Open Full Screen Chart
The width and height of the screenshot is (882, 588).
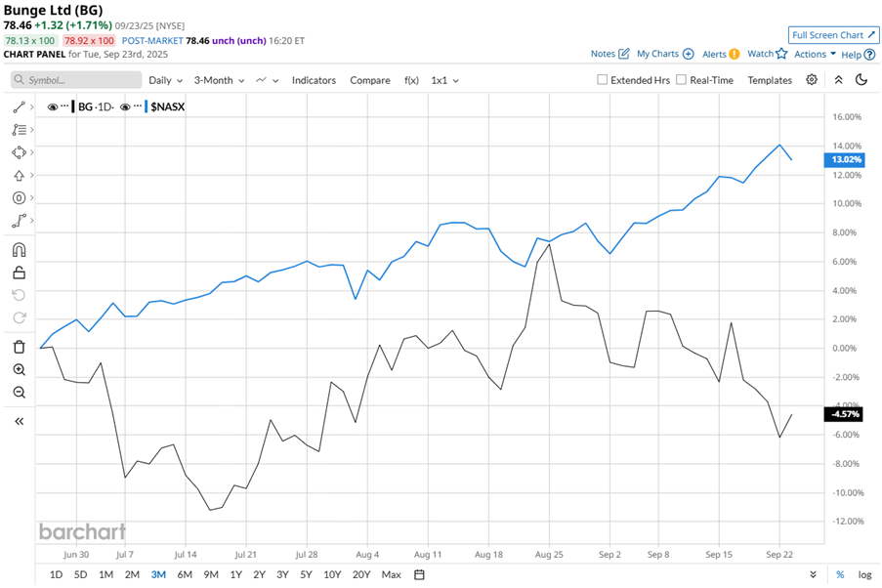pyautogui.click(x=833, y=35)
